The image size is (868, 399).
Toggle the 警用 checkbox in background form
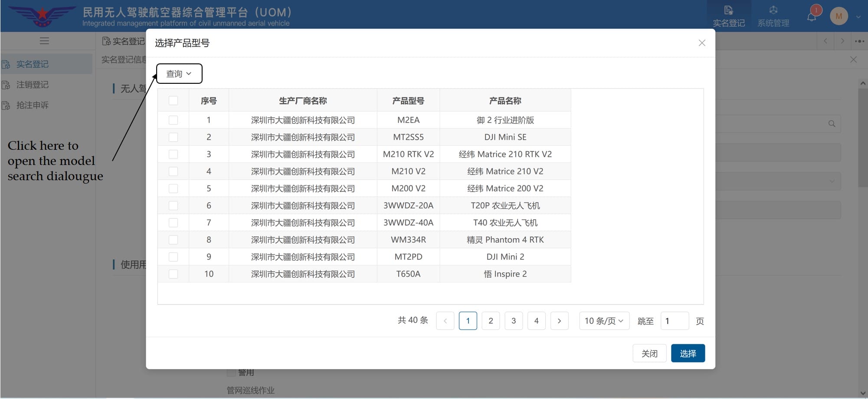pos(231,372)
